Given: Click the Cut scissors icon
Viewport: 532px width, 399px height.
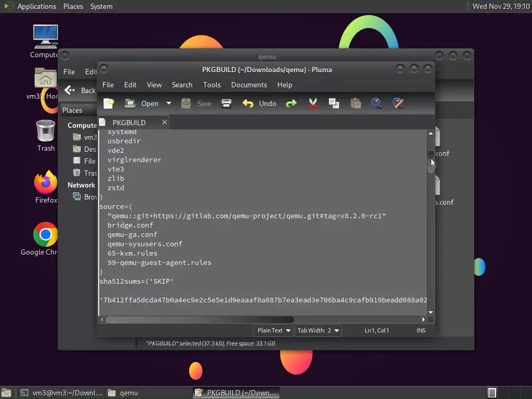Looking at the screenshot, I should (313, 103).
